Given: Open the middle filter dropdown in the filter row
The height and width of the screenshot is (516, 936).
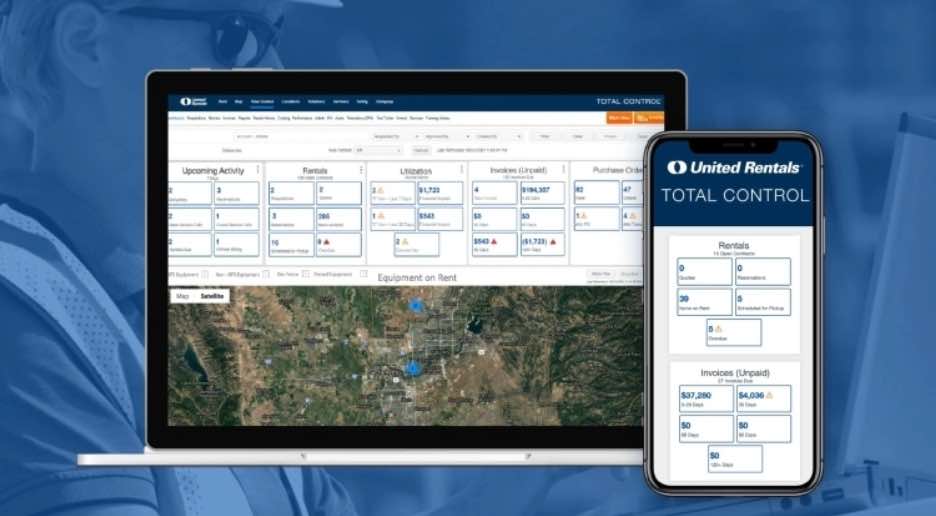Looking at the screenshot, I should pyautogui.click(x=447, y=137).
